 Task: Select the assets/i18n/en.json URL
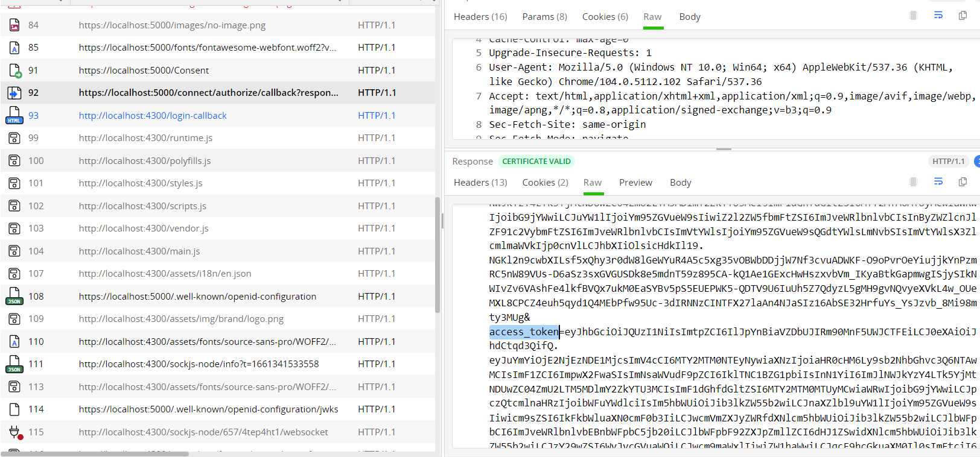tap(165, 274)
